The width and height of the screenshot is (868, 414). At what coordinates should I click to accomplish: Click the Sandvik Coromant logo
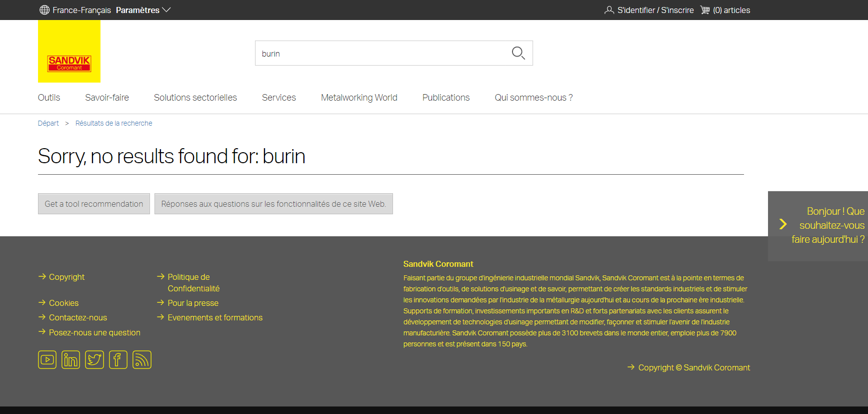69,51
